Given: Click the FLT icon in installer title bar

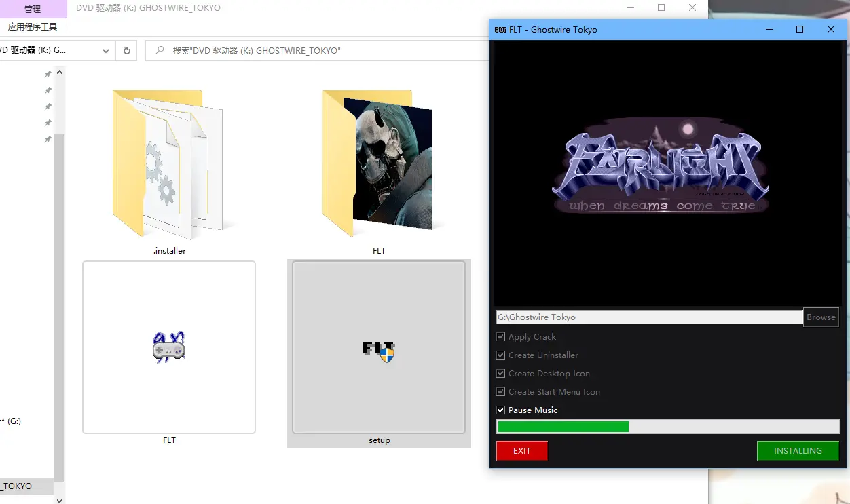Looking at the screenshot, I should [500, 29].
